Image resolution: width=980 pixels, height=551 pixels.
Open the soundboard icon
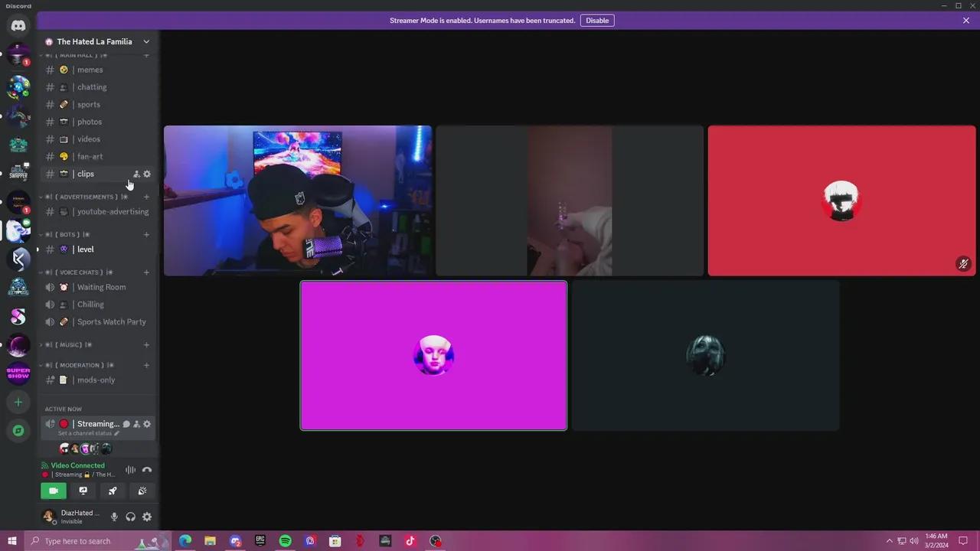coord(142,491)
